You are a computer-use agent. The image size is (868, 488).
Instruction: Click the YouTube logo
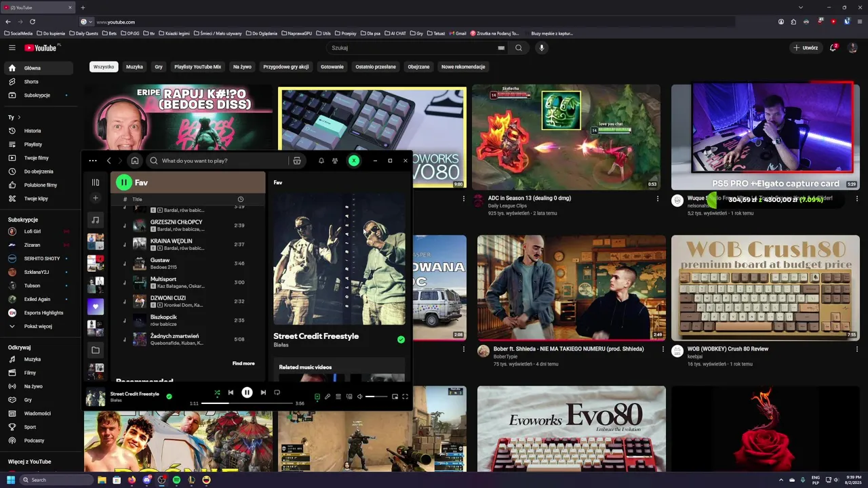[42, 47]
